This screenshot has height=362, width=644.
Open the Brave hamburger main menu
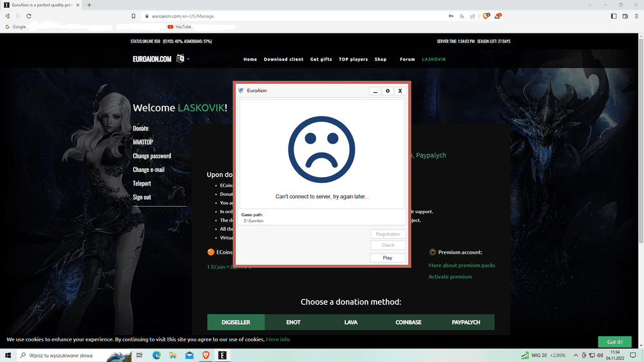point(635,16)
